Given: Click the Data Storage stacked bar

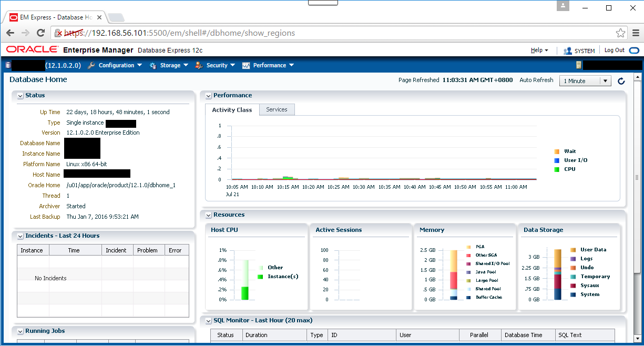Looking at the screenshot, I should coord(558,274).
